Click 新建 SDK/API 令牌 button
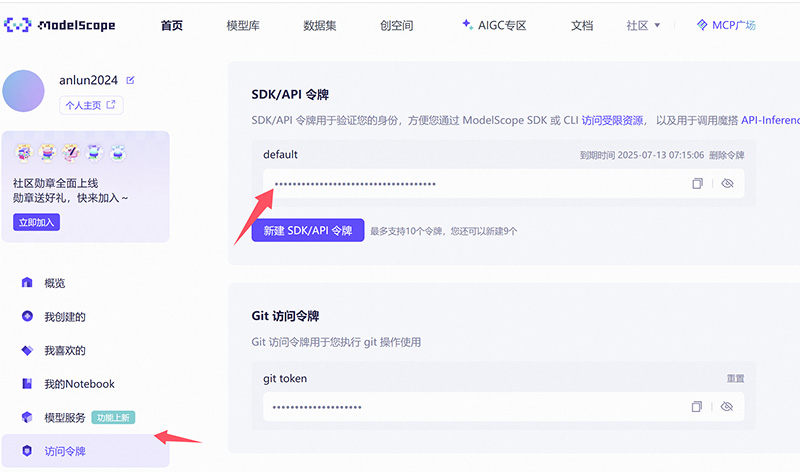Image resolution: width=800 pixels, height=472 pixels. [x=308, y=231]
